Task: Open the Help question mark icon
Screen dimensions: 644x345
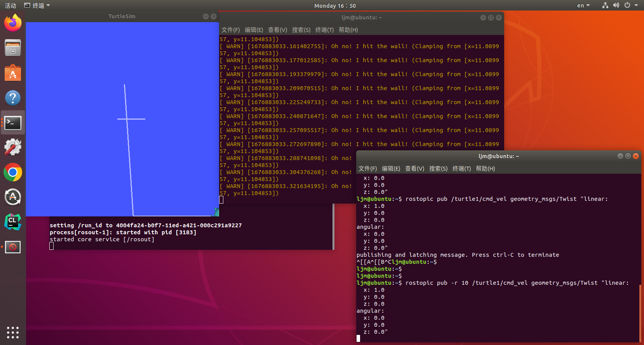Action: click(13, 98)
